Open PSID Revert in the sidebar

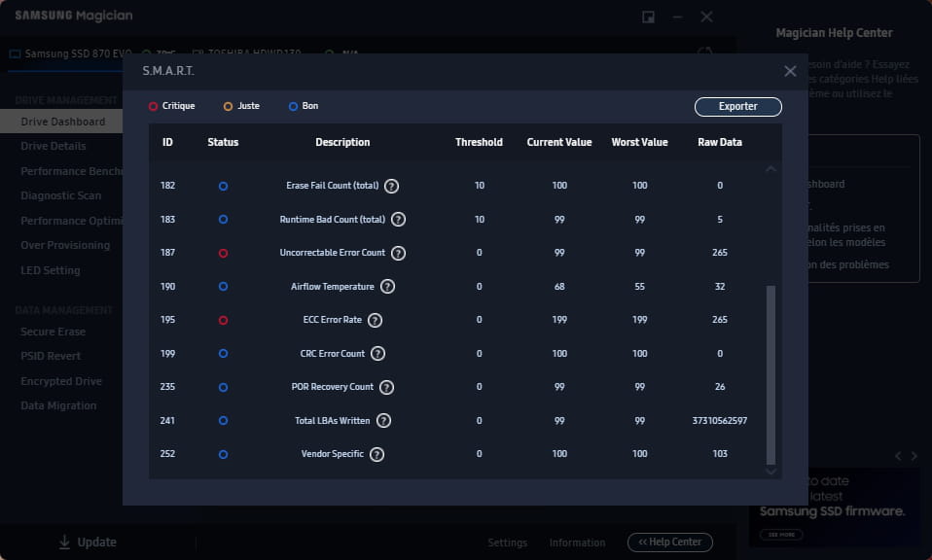tap(51, 356)
